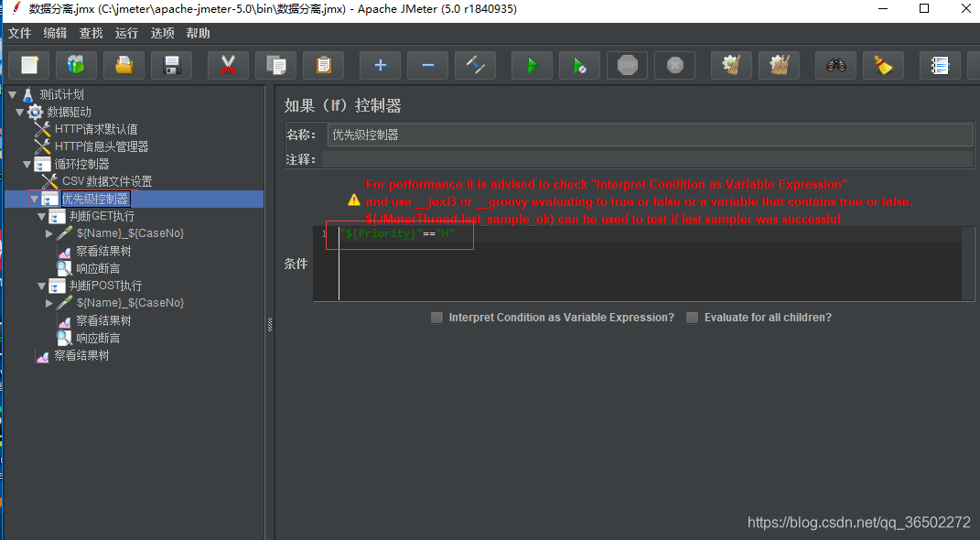Select 察看结果树 under 判断GET执行
The height and width of the screenshot is (540, 980).
(103, 252)
